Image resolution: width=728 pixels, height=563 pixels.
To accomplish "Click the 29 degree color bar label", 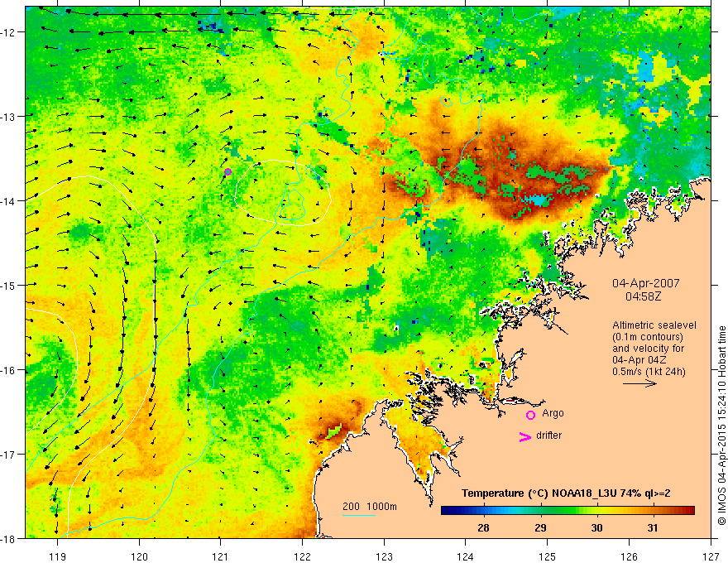I will tap(540, 527).
